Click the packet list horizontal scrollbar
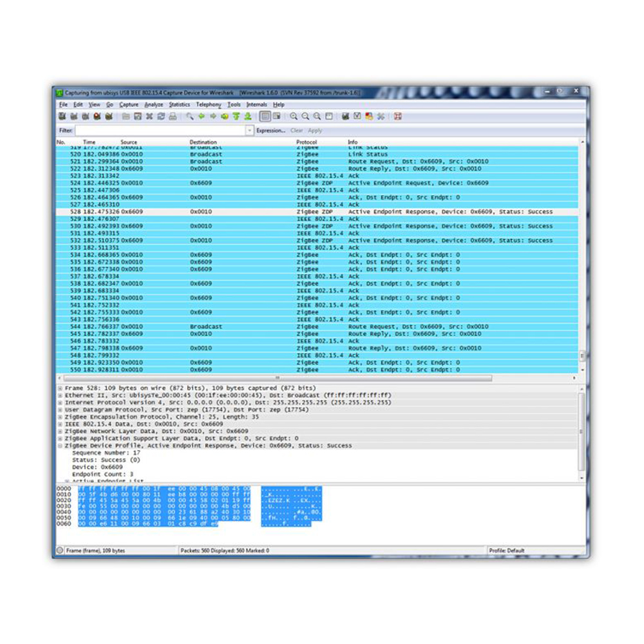 click(278, 378)
